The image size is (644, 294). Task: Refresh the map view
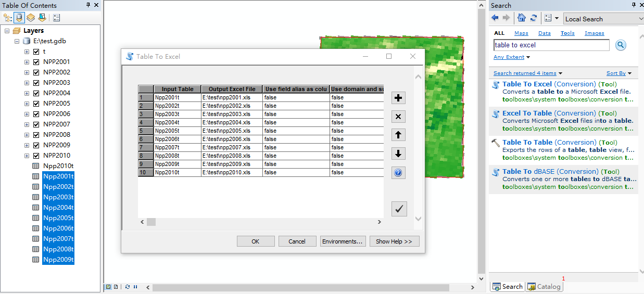tap(128, 287)
